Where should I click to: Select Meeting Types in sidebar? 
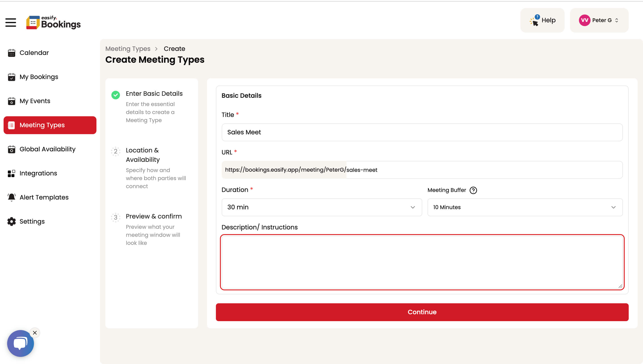(50, 125)
